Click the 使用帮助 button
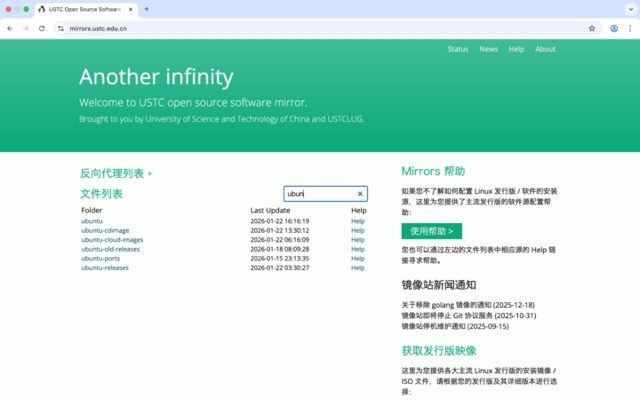This screenshot has height=400, width=640. [x=431, y=231]
